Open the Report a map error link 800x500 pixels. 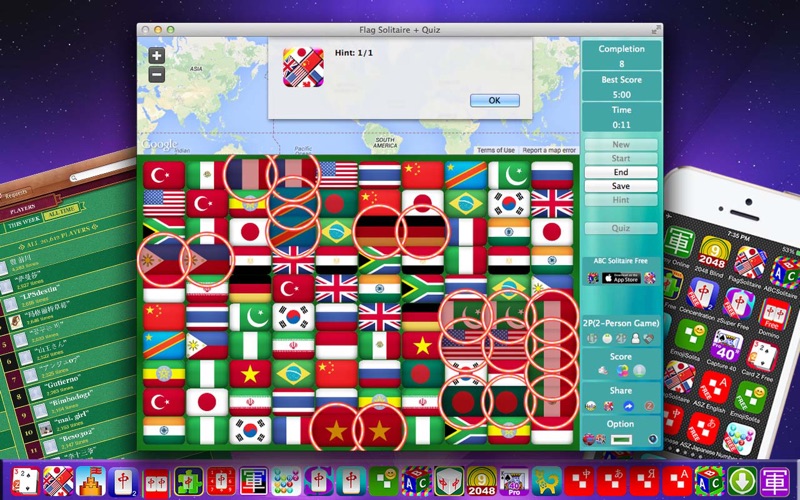(549, 150)
